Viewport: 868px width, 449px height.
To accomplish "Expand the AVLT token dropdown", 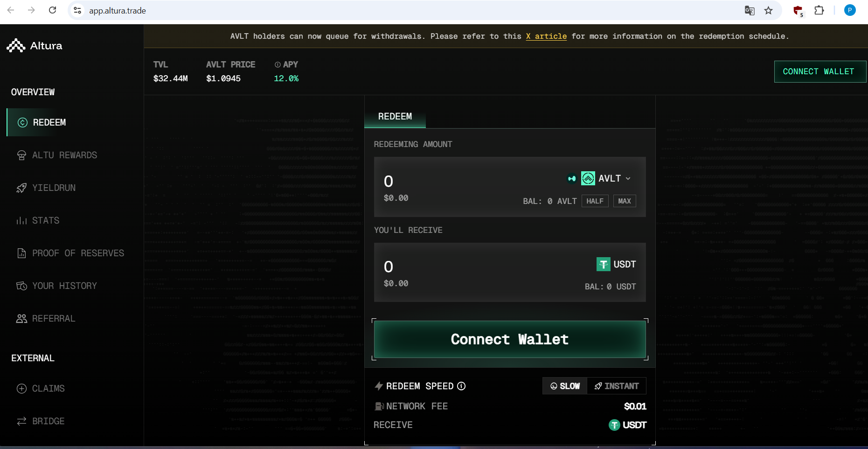I will [628, 178].
